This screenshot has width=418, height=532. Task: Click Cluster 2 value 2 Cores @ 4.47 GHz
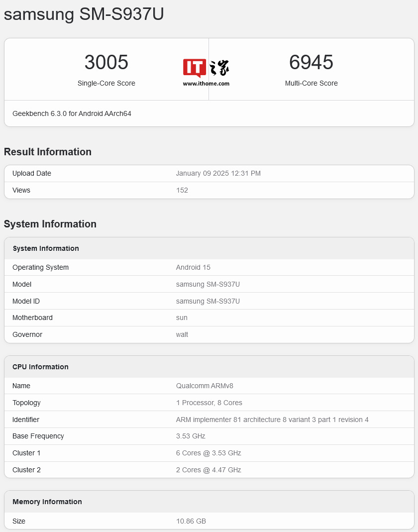tap(209, 470)
